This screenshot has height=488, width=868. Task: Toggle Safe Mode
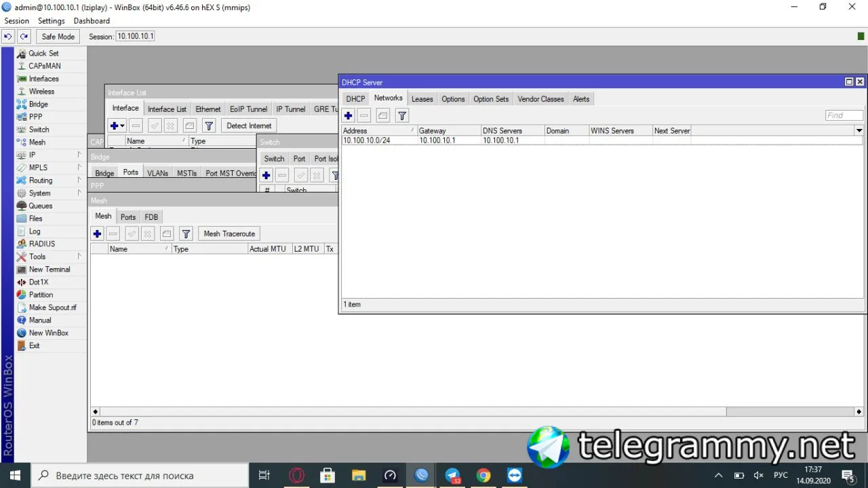(x=58, y=37)
